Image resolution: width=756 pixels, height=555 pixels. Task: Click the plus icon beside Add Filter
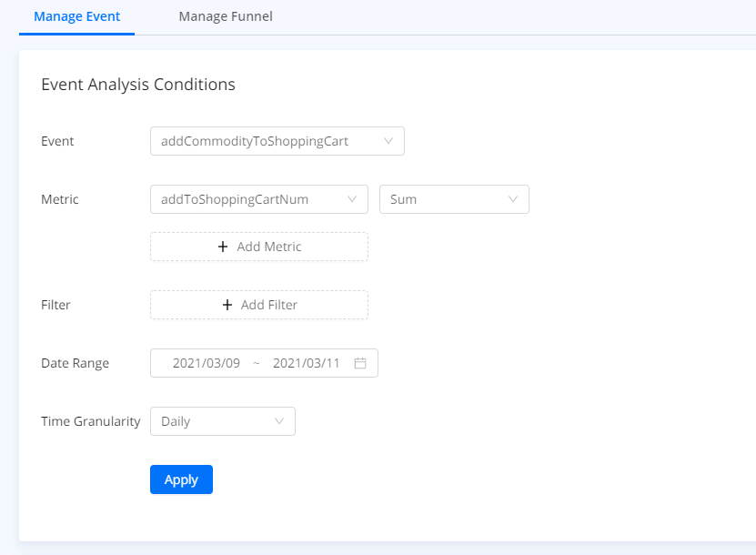pos(227,305)
